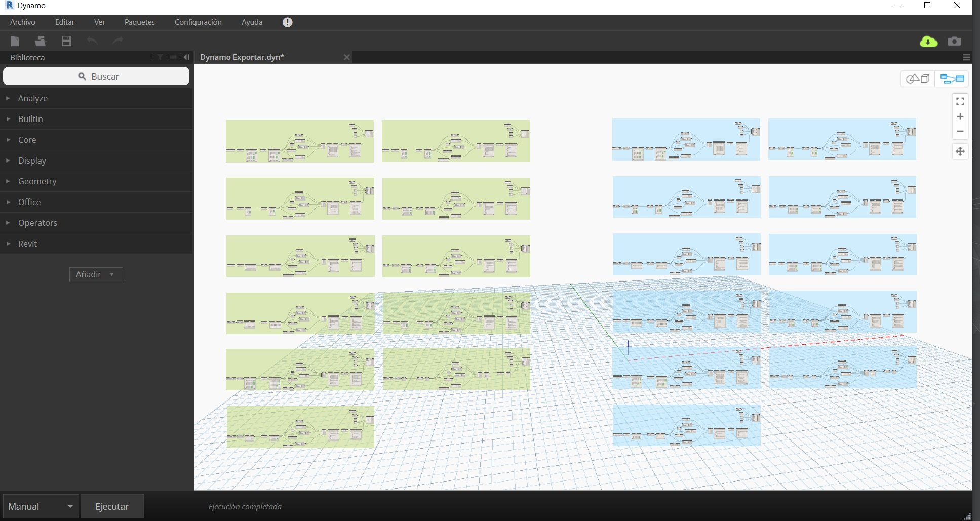Click the zoom-to-fit icon in canvas
Viewport: 980px width, 521px height.
click(960, 102)
